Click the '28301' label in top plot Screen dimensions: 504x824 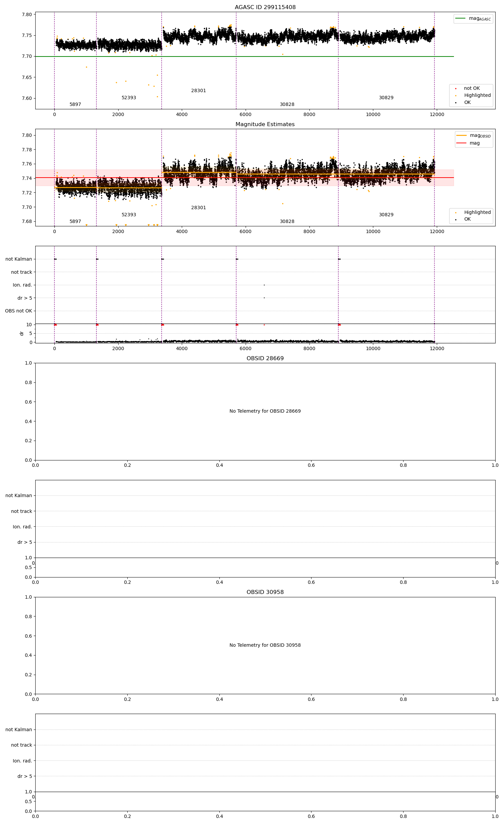coord(199,91)
